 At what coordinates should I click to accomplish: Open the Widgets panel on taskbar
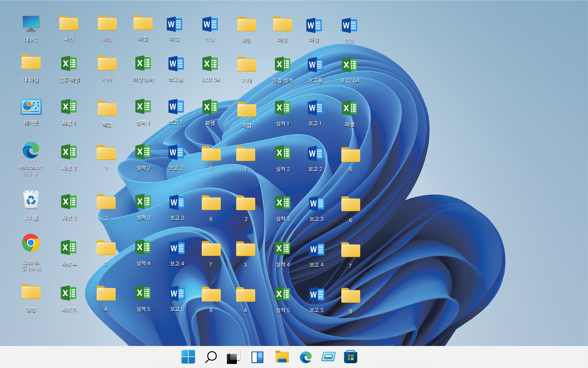pos(257,357)
